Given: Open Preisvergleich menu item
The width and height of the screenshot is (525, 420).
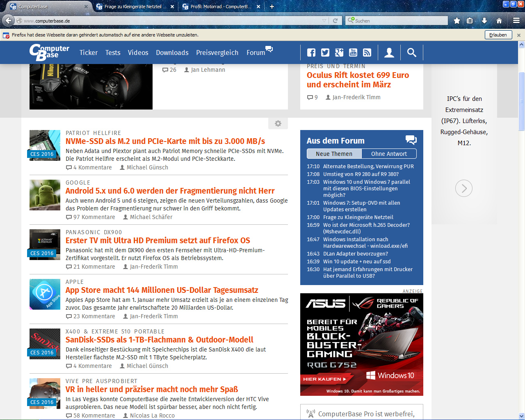Looking at the screenshot, I should pyautogui.click(x=217, y=52).
